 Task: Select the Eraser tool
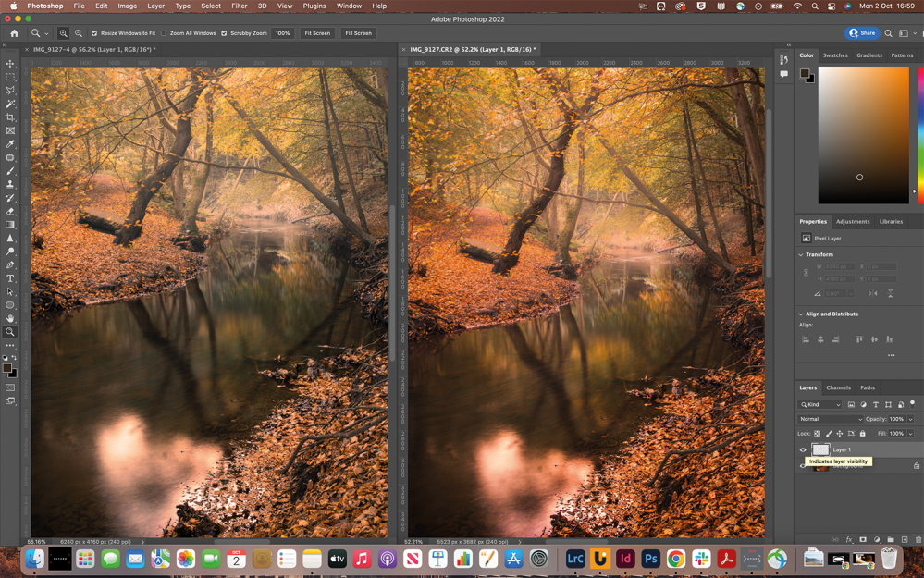tap(10, 212)
